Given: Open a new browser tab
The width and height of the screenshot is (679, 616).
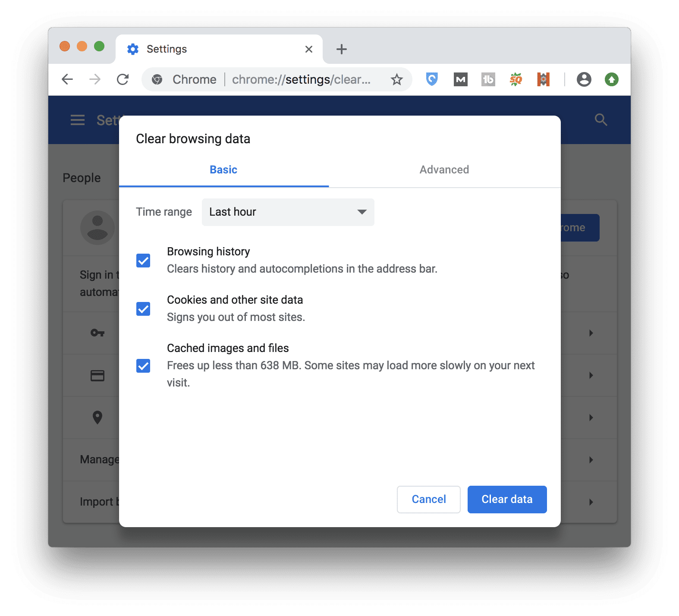Looking at the screenshot, I should click(x=341, y=49).
